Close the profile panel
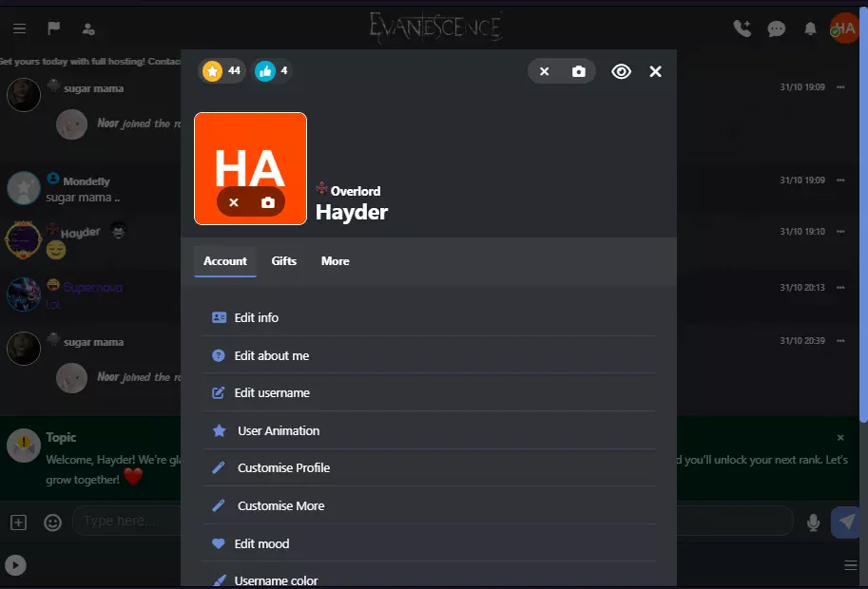The width and height of the screenshot is (868, 589). [655, 71]
